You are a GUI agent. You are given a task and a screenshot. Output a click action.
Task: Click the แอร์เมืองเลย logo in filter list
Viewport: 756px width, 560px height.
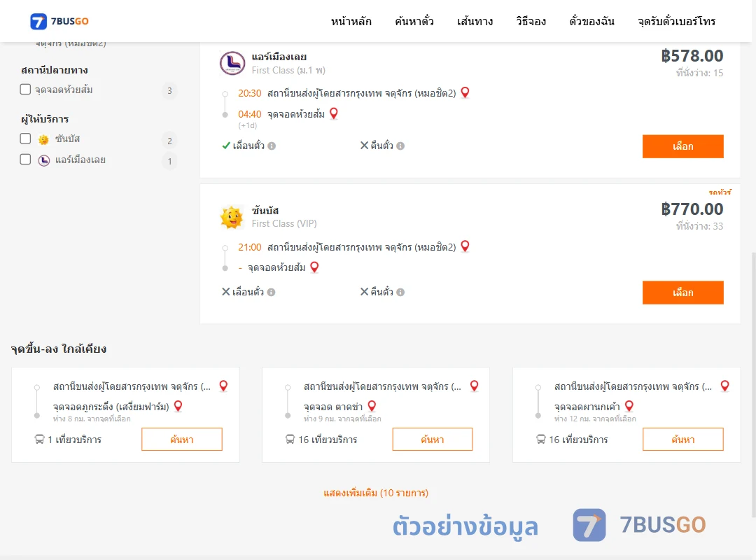click(x=44, y=160)
